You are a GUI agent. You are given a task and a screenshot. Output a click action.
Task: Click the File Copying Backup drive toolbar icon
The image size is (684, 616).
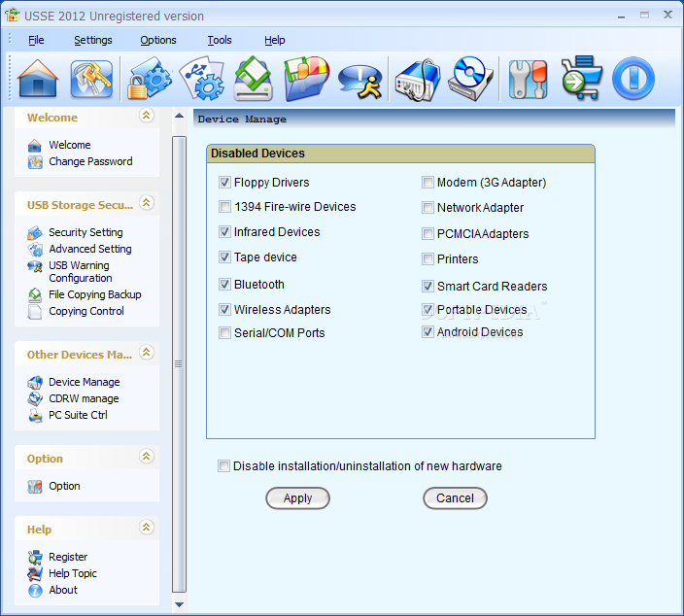pyautogui.click(x=254, y=79)
